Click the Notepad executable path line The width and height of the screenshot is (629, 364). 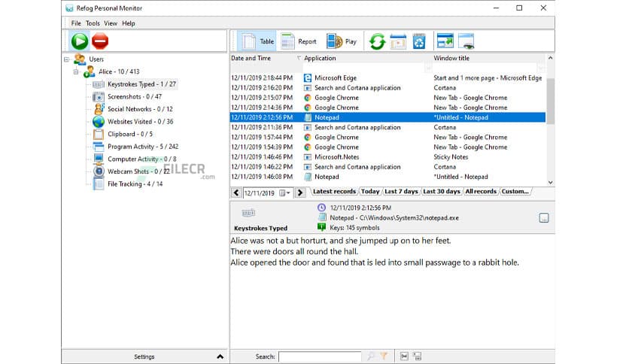[394, 217]
